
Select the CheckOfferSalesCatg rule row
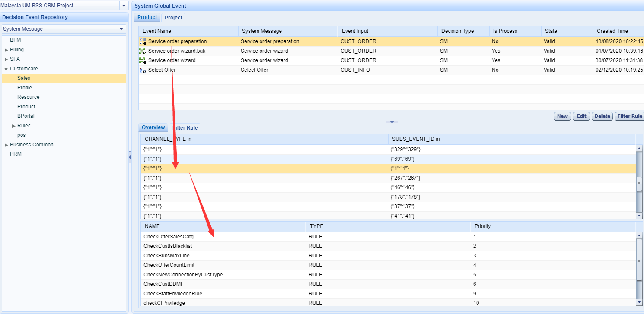click(389, 237)
